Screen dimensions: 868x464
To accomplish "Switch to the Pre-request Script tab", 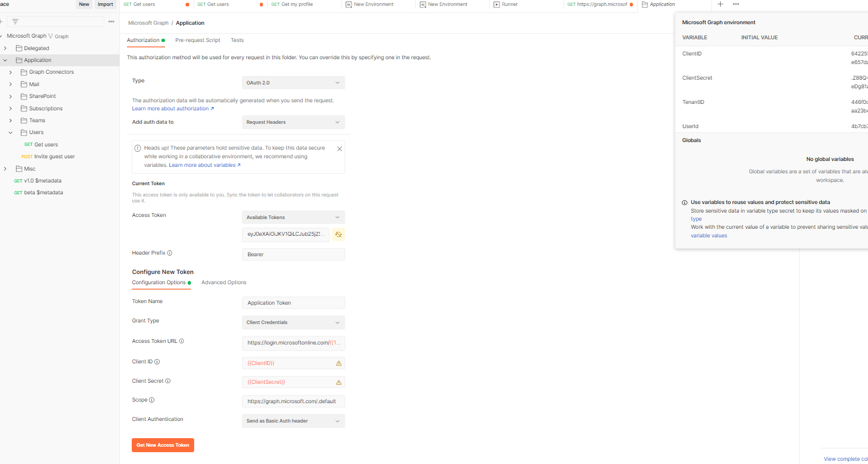I will pyautogui.click(x=197, y=40).
